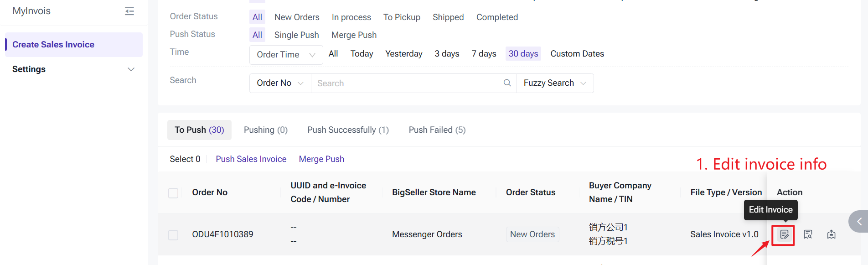Click the Push Sales Invoice link
This screenshot has width=868, height=265.
(x=251, y=159)
